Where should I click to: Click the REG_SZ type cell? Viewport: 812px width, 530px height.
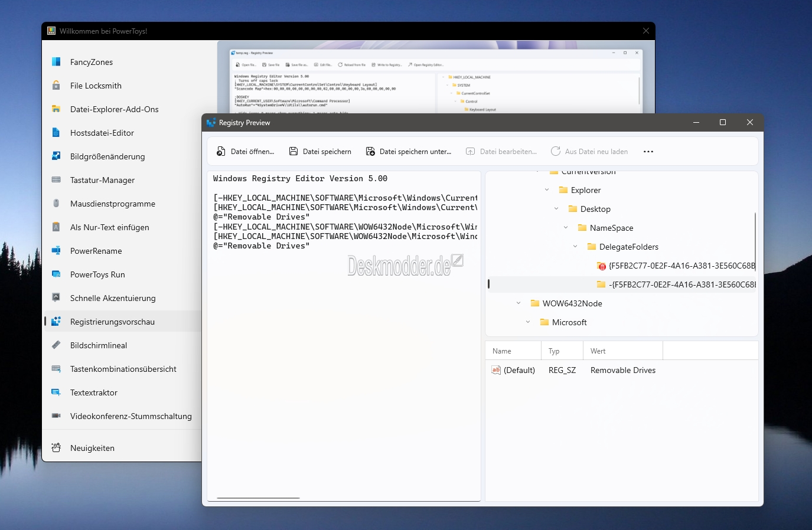[x=562, y=370]
